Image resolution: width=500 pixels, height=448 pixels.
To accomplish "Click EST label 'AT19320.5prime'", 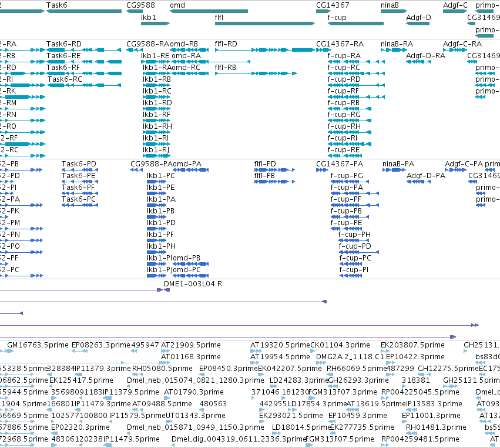I will point(280,345).
